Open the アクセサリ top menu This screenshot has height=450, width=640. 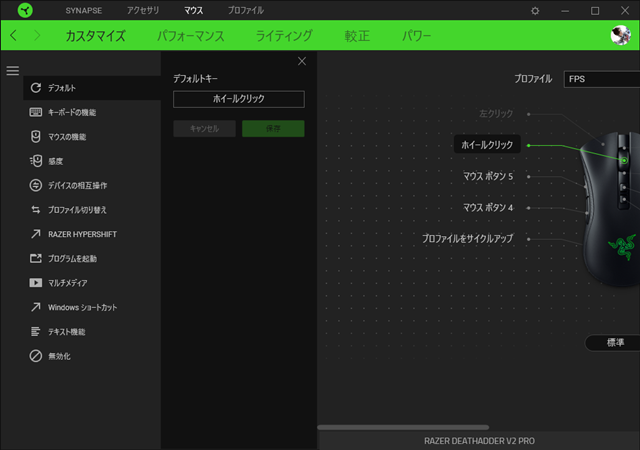pos(143,10)
